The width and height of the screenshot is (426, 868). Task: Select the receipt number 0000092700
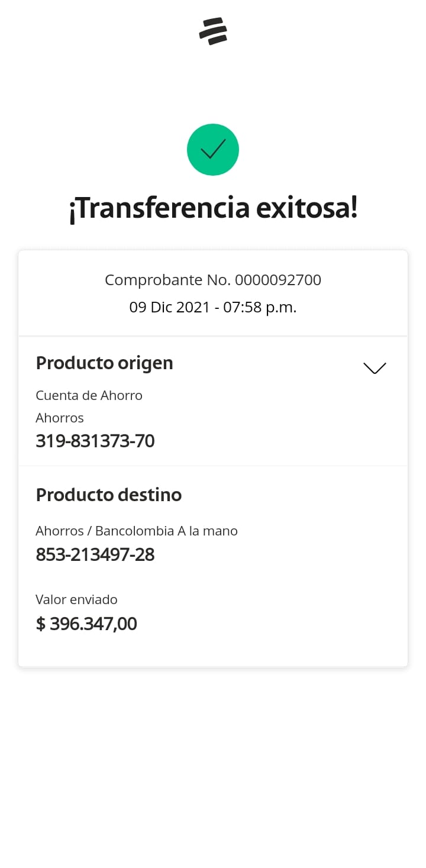click(x=278, y=280)
